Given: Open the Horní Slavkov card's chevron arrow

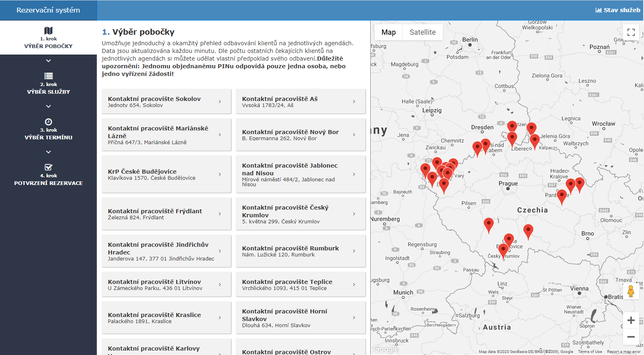Looking at the screenshot, I should tap(354, 317).
